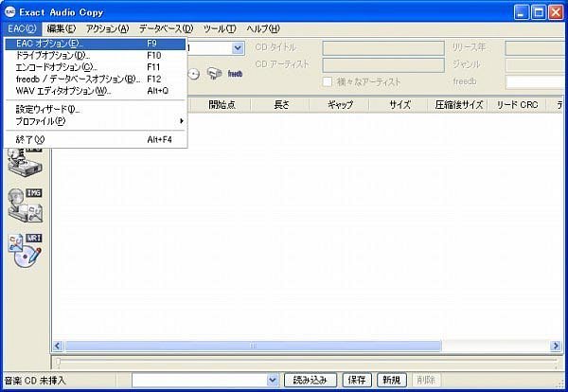Click the horizontal scrollbar left arrow
This screenshot has width=568, height=392.
click(58, 346)
